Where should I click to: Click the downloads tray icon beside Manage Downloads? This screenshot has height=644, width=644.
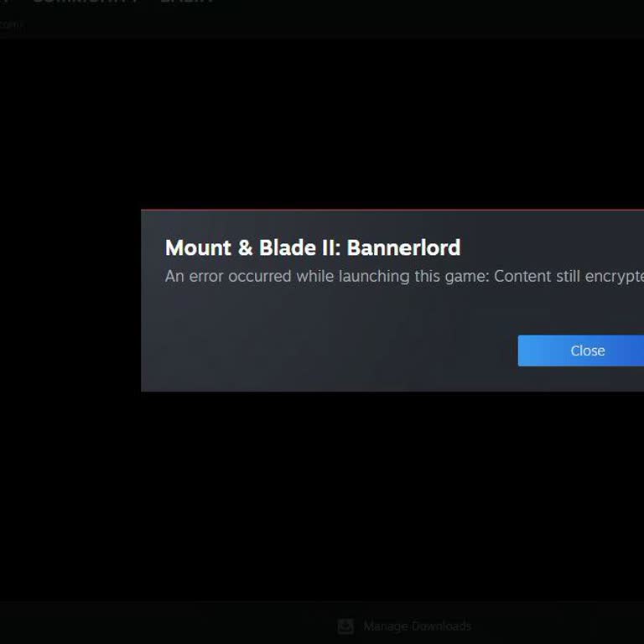(345, 626)
